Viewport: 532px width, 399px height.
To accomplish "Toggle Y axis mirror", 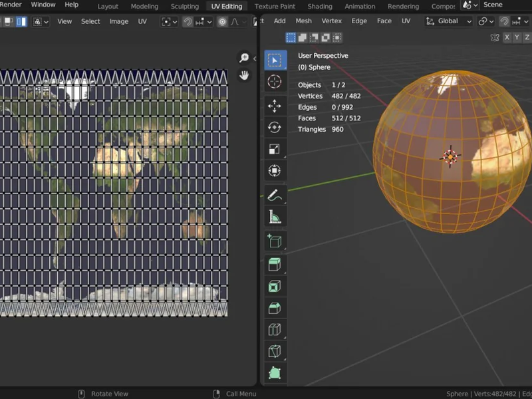I will pyautogui.click(x=517, y=37).
